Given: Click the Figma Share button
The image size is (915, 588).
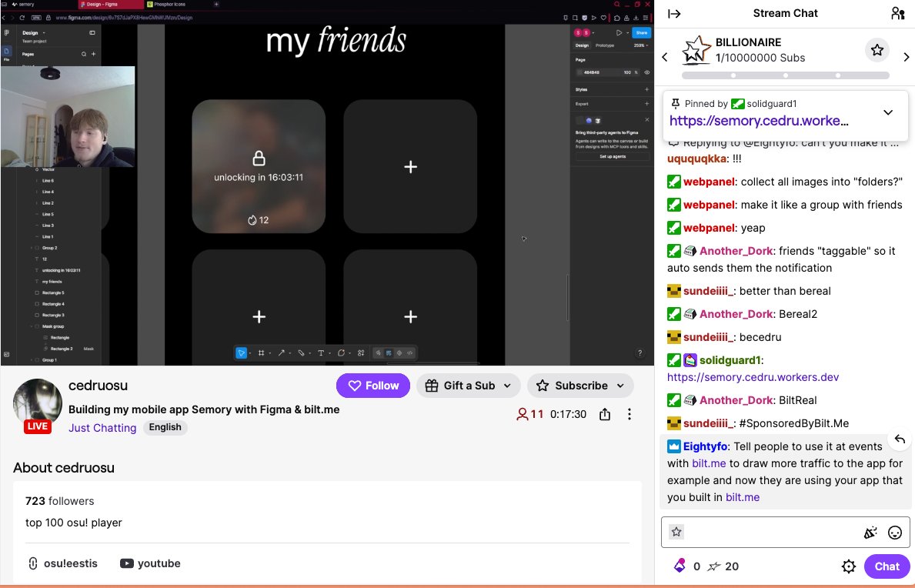Looking at the screenshot, I should coord(641,32).
